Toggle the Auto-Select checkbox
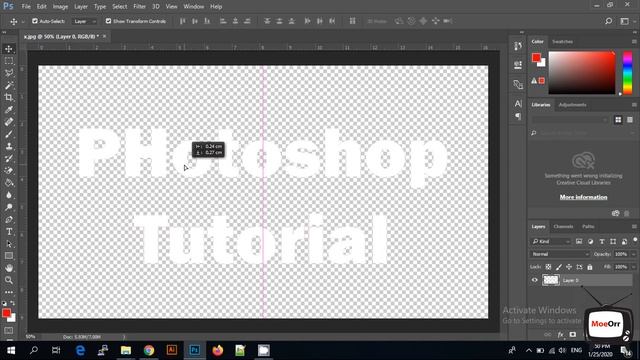The height and width of the screenshot is (360, 640). [x=35, y=21]
